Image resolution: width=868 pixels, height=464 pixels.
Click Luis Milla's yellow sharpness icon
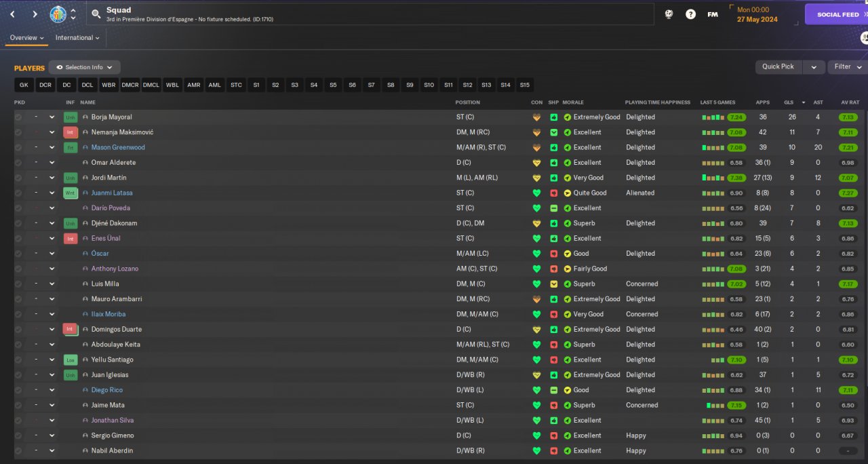553,284
